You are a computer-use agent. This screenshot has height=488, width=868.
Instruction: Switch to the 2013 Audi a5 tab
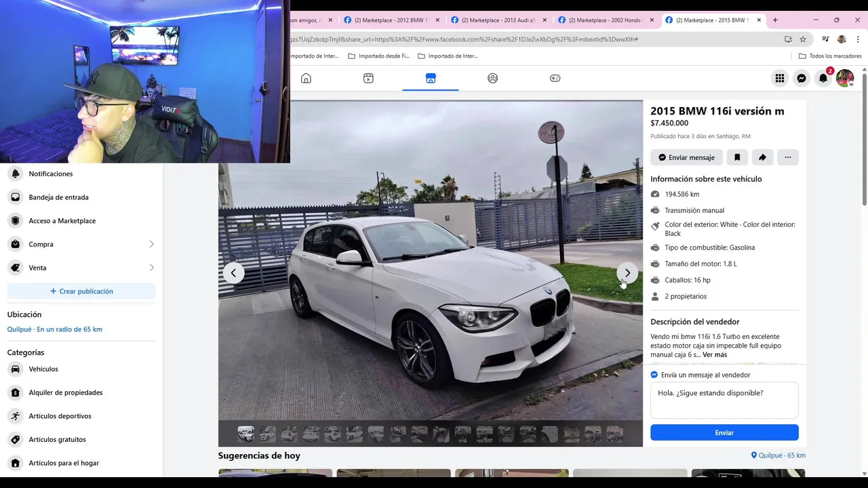(x=498, y=20)
